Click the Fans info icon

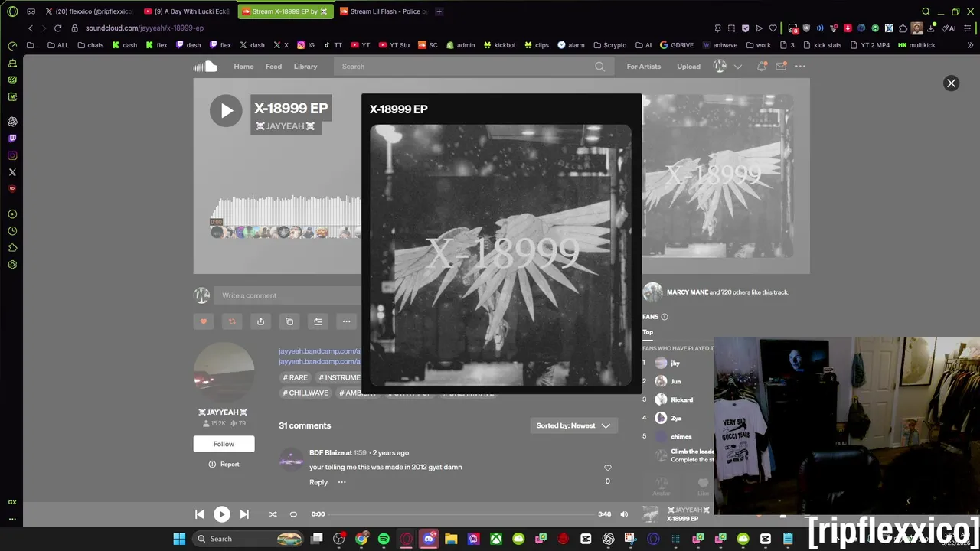[x=665, y=317]
